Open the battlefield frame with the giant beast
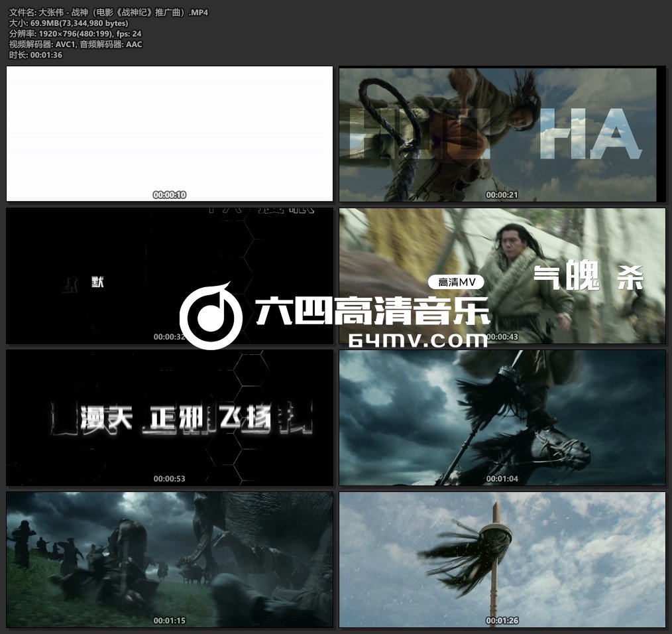672x634 pixels. click(x=169, y=559)
